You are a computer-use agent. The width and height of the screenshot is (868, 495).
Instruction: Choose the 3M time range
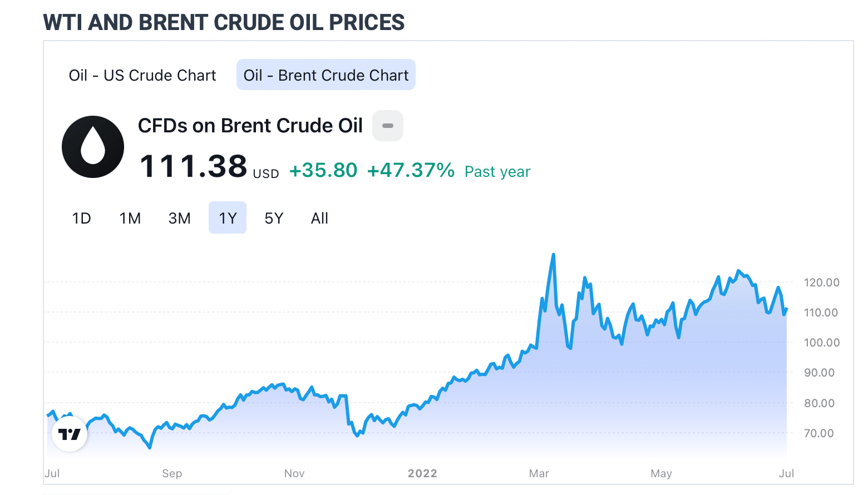point(179,218)
